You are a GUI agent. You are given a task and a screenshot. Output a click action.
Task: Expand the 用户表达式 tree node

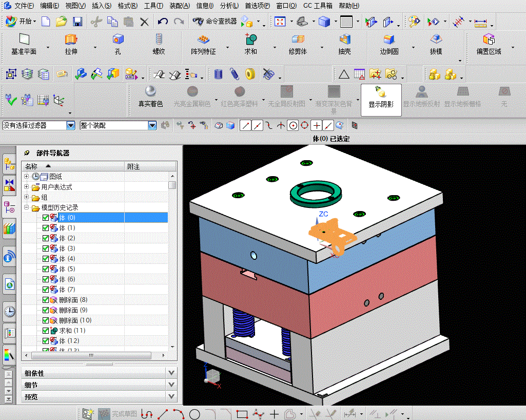tap(27, 187)
